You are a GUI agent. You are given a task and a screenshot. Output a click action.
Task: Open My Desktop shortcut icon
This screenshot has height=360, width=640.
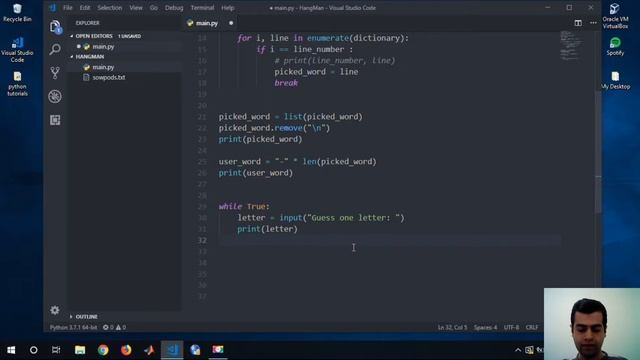[x=615, y=80]
